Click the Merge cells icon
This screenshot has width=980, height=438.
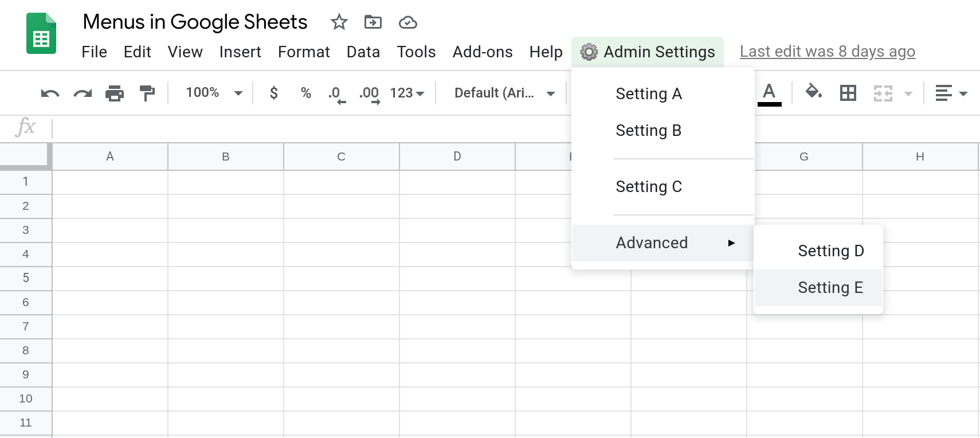[883, 93]
